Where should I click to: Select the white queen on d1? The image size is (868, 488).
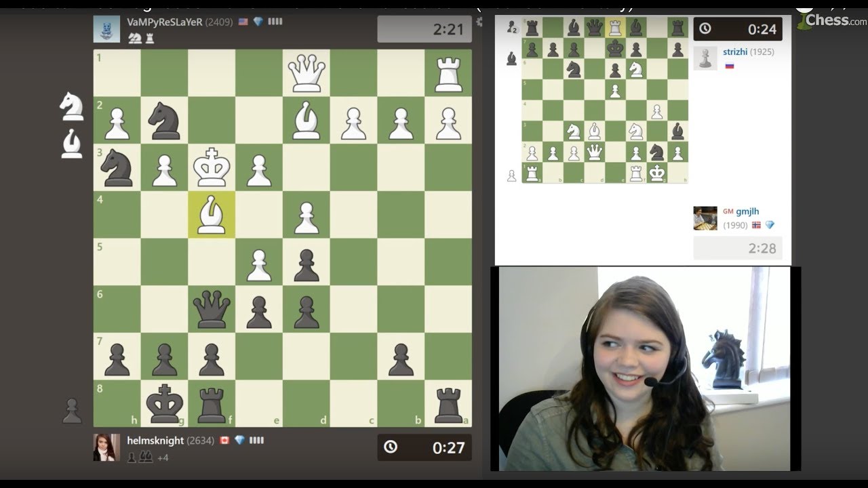306,73
